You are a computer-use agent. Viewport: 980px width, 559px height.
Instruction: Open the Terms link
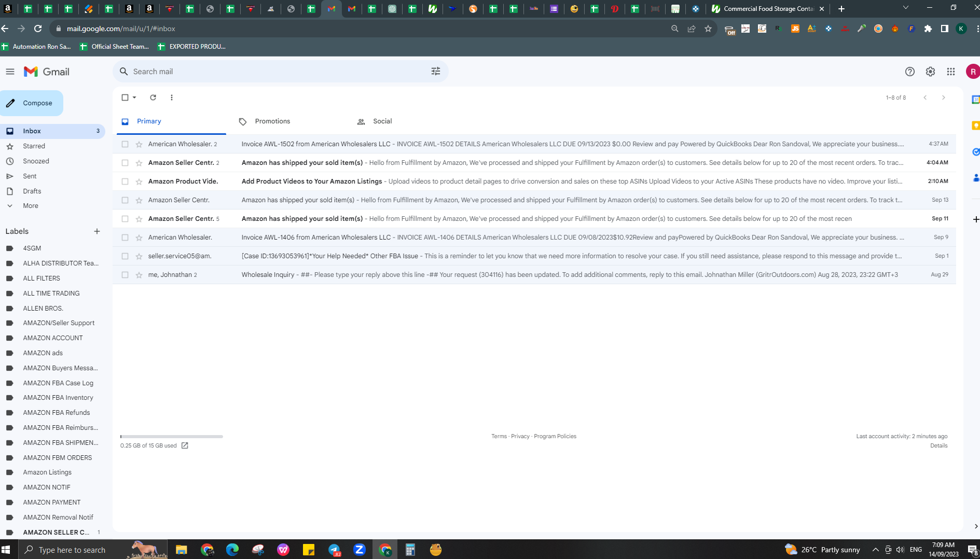tap(499, 436)
